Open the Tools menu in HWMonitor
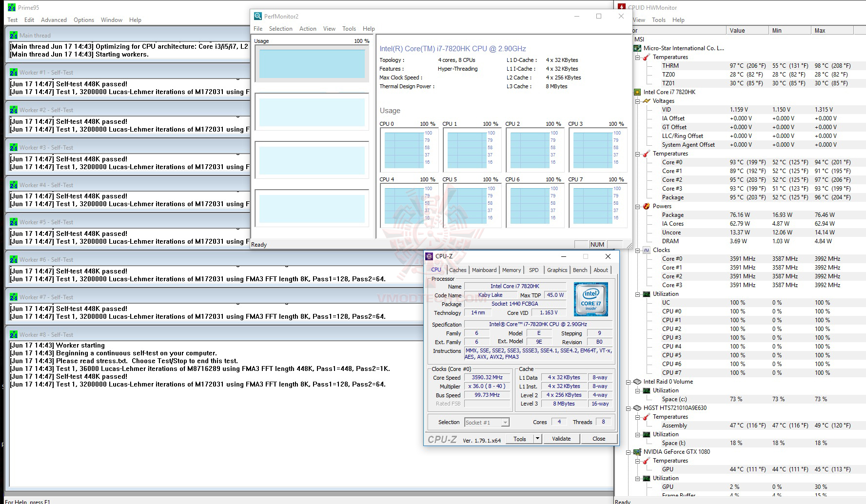This screenshot has width=866, height=504. pos(659,20)
